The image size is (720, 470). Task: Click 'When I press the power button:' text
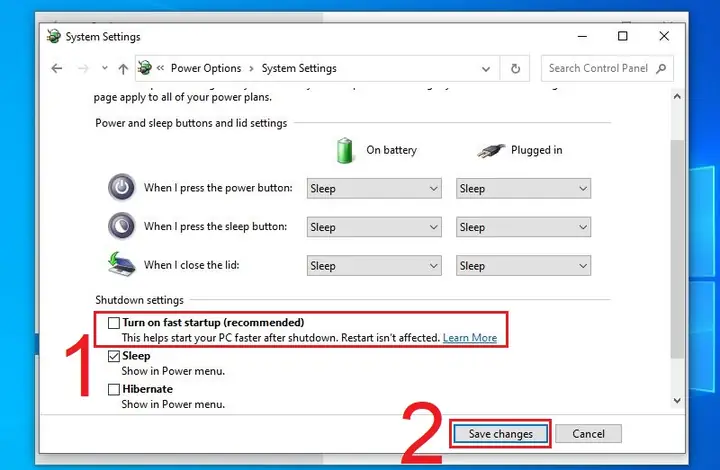[218, 188]
